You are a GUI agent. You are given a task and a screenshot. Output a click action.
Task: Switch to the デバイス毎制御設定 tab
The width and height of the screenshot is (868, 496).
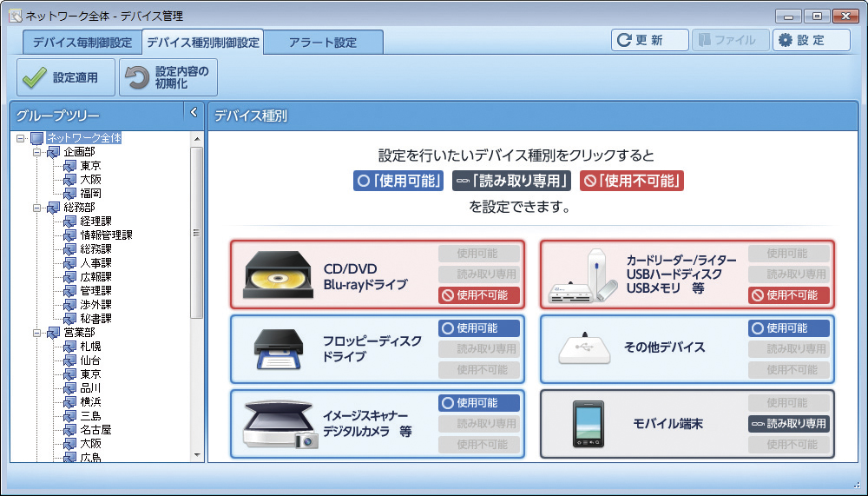click(82, 43)
